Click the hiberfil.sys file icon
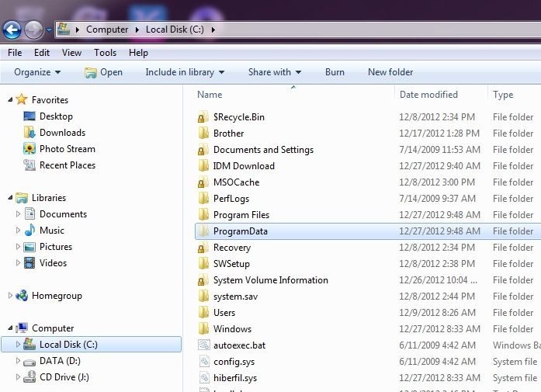 [204, 377]
